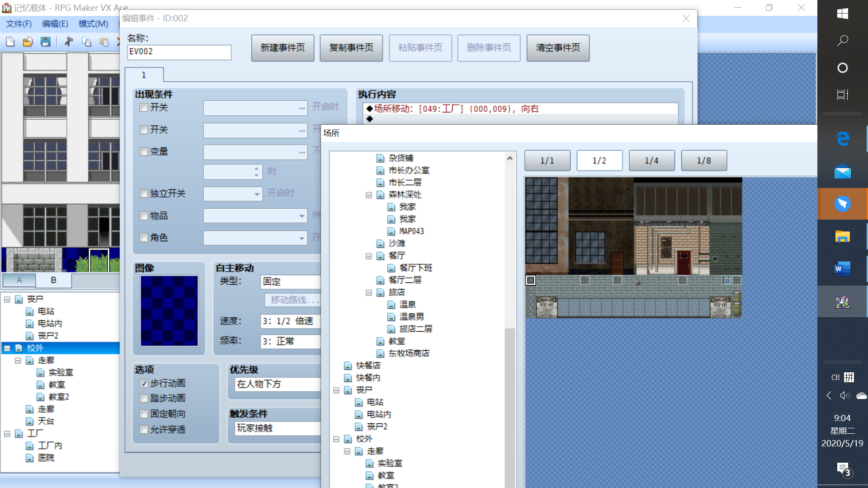The width and height of the screenshot is (868, 488).
Task: Click the 复制事件页 button
Action: [351, 48]
